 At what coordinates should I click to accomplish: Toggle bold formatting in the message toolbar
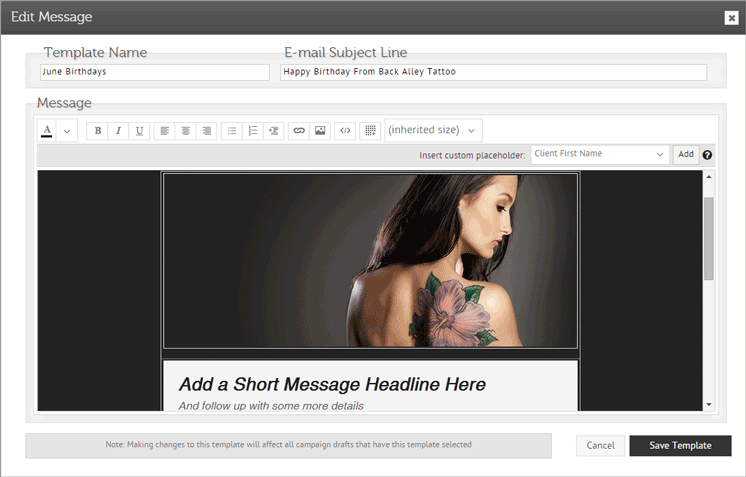pyautogui.click(x=97, y=131)
